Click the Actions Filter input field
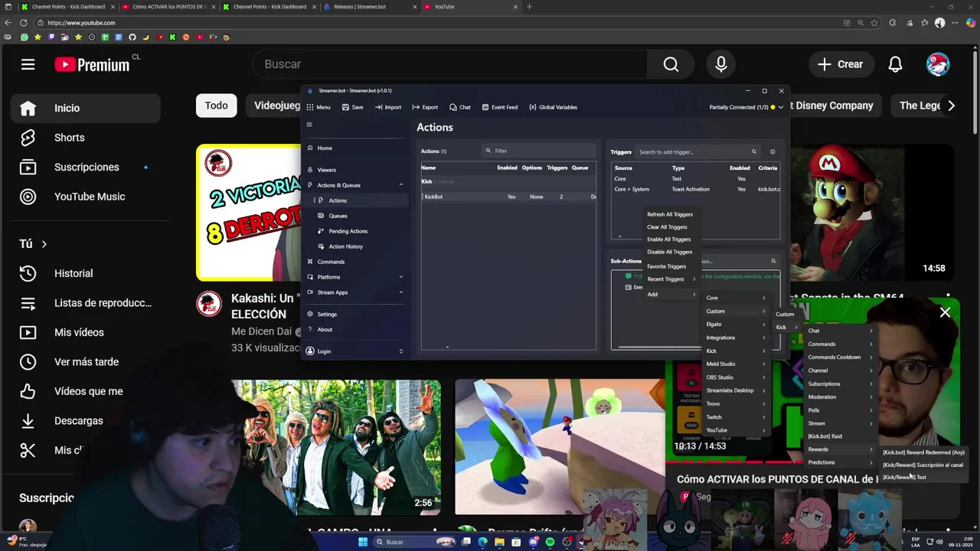Screen dimensions: 980x551 [539, 151]
